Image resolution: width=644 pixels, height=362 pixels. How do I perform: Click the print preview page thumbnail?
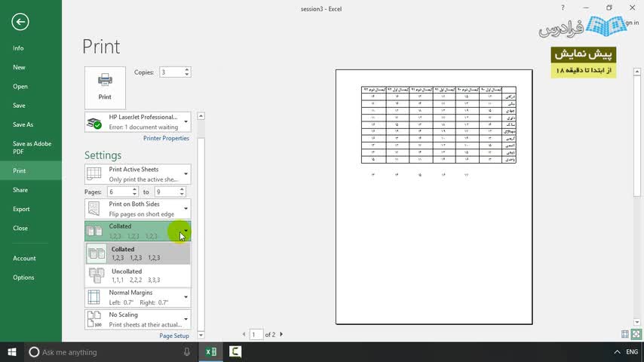coord(434,197)
